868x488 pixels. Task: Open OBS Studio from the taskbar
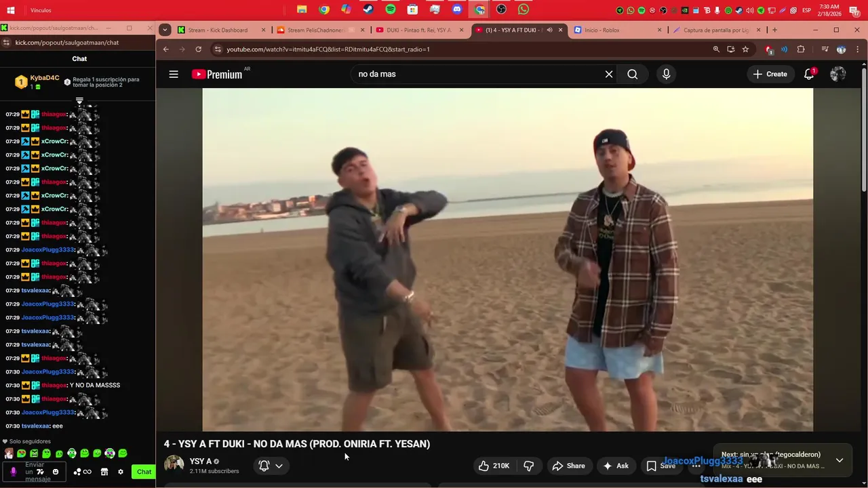point(501,9)
